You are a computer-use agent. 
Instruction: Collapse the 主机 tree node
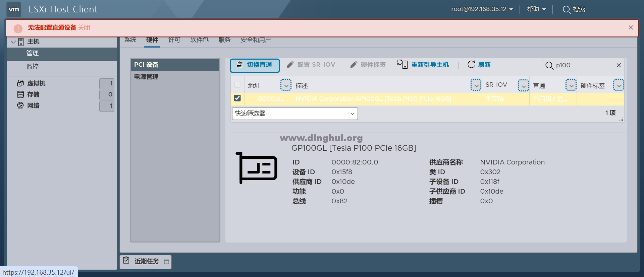[x=13, y=42]
